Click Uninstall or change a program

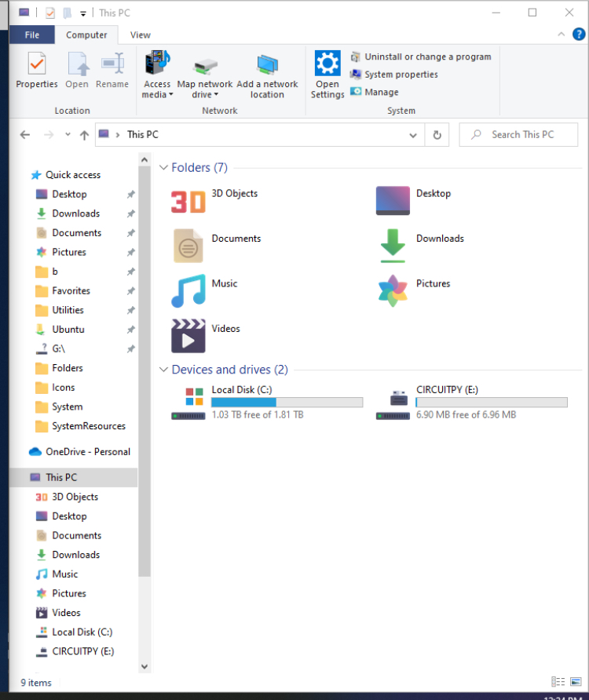427,57
